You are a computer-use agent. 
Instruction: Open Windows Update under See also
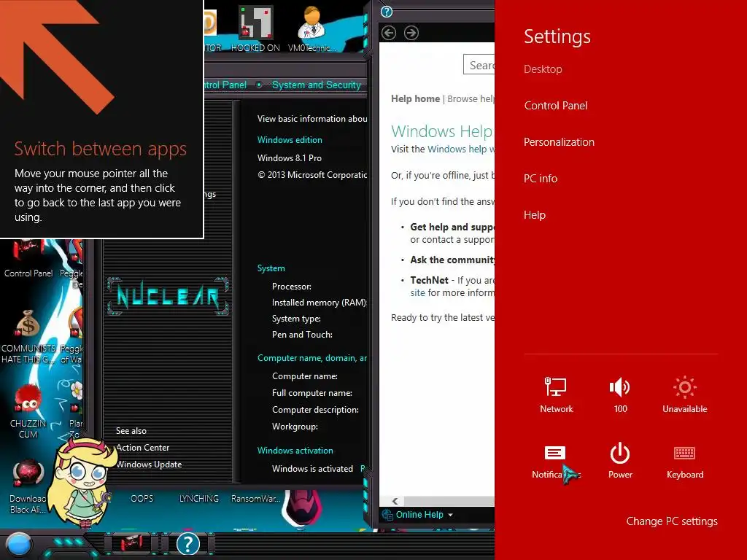pyautogui.click(x=149, y=464)
